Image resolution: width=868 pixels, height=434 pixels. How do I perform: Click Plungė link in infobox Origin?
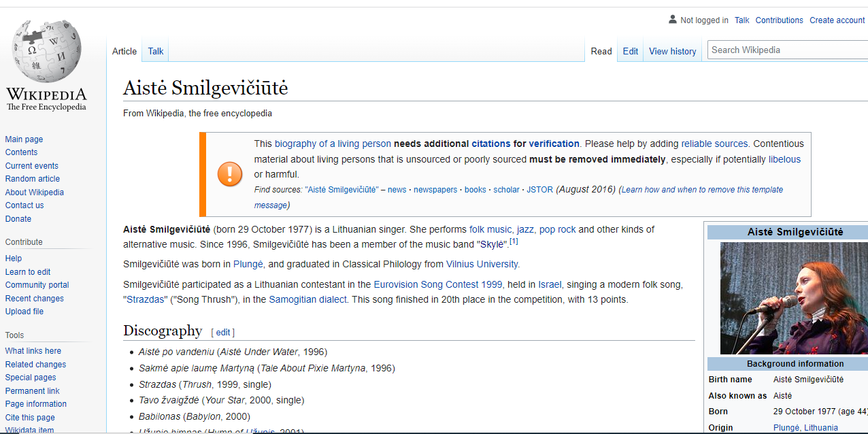click(x=786, y=428)
